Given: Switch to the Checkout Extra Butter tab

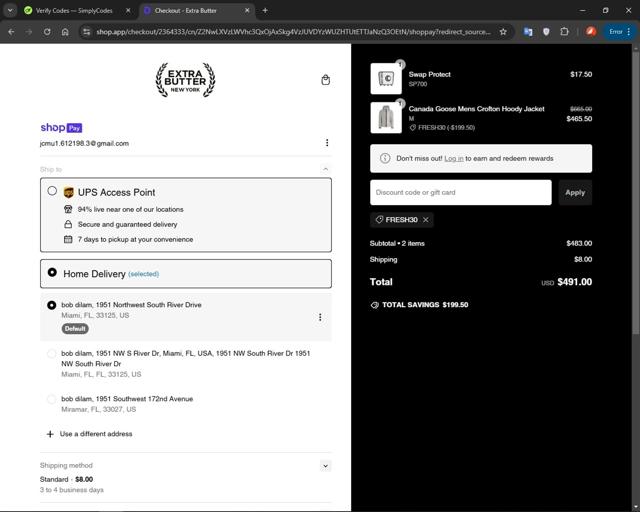Looking at the screenshot, I should 185,11.
